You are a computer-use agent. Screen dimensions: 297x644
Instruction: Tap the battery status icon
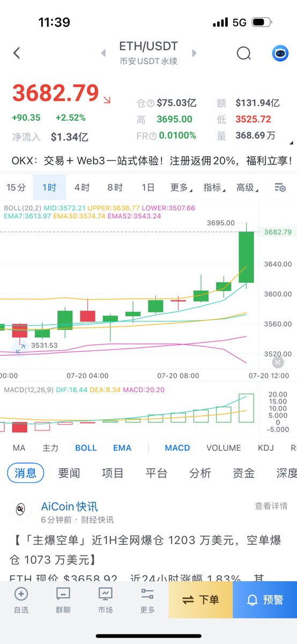pyautogui.click(x=261, y=23)
